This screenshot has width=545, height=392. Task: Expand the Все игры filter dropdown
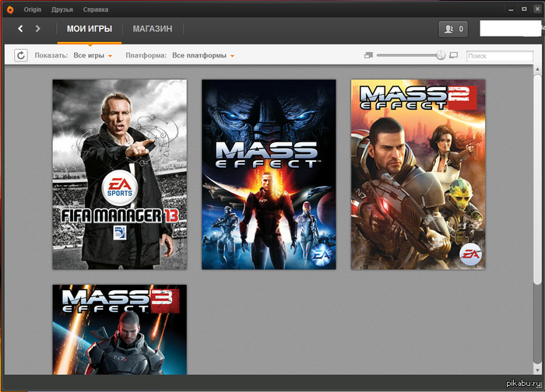coord(93,55)
